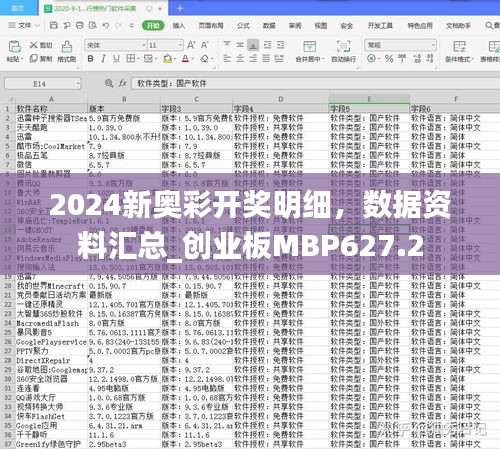Expand the 文件 menu arrow

[37, 25]
